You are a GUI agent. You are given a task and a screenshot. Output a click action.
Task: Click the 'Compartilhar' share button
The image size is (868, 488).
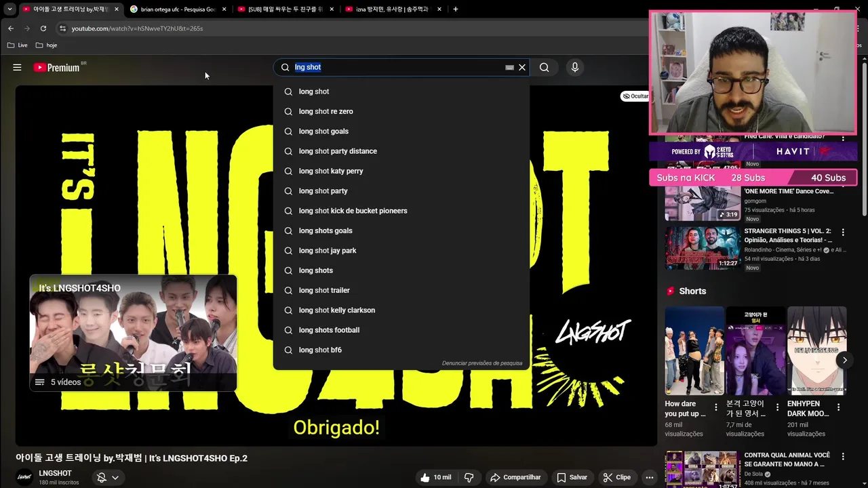(x=515, y=477)
